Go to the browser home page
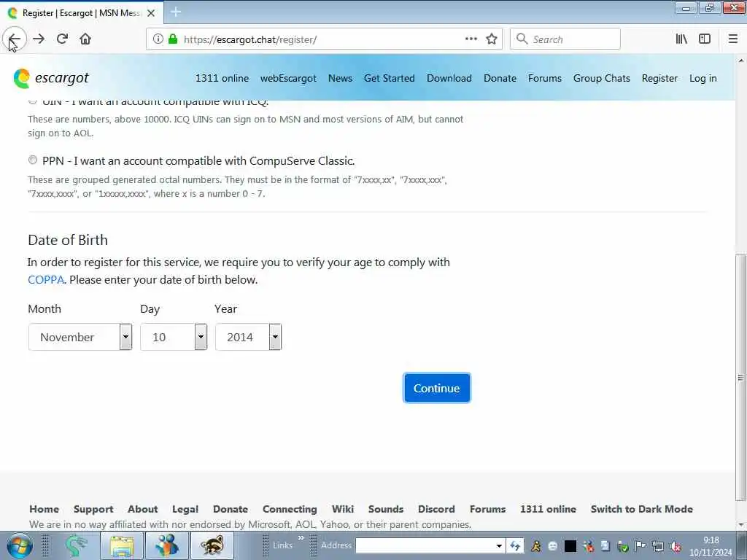Image resolution: width=747 pixels, height=560 pixels. [85, 39]
